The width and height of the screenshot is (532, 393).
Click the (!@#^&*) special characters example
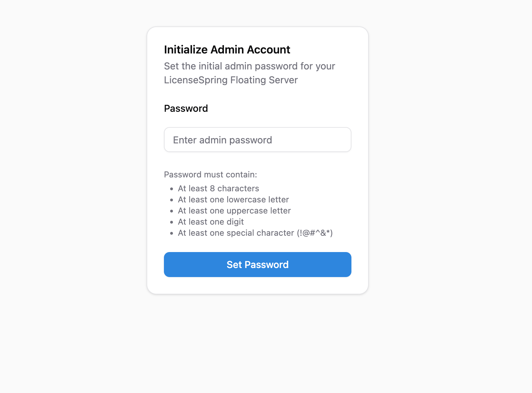tap(315, 233)
